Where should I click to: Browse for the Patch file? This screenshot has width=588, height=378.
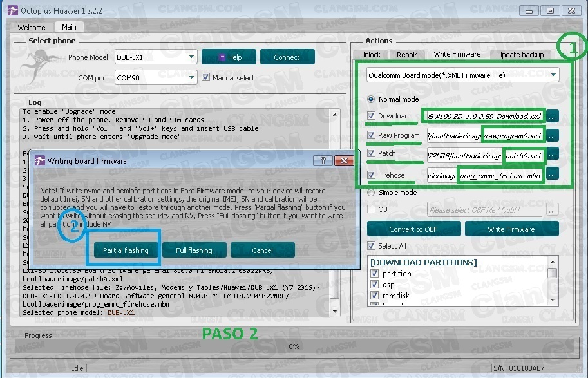pyautogui.click(x=553, y=154)
